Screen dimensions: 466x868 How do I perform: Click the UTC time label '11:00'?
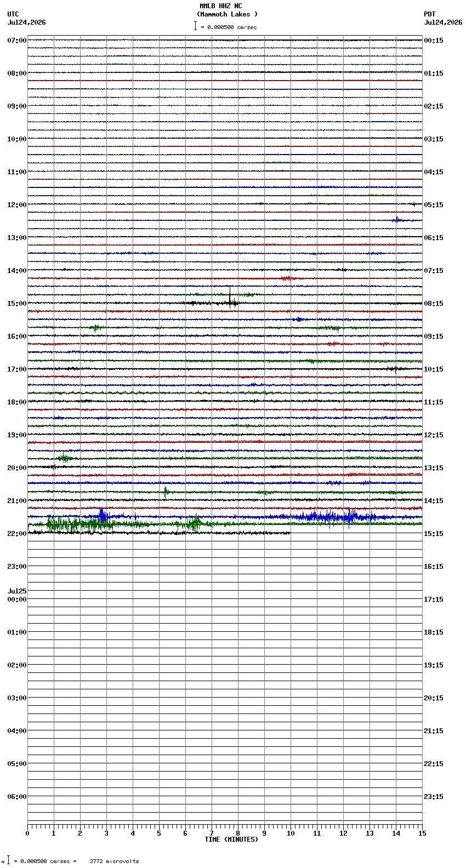coord(17,172)
